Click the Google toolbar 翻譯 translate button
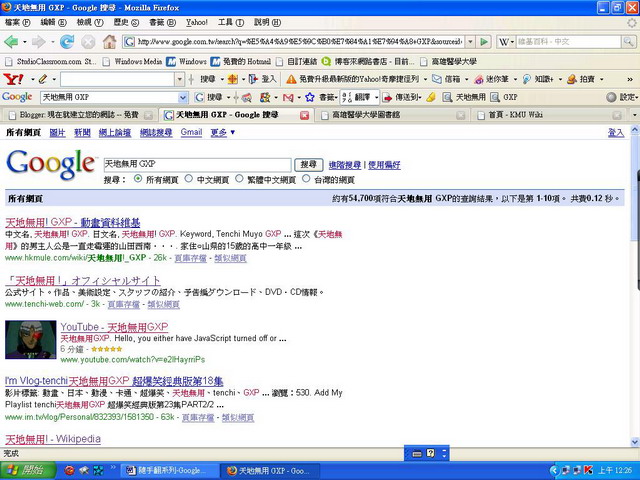Viewport: 640px width, 480px height. click(357, 97)
